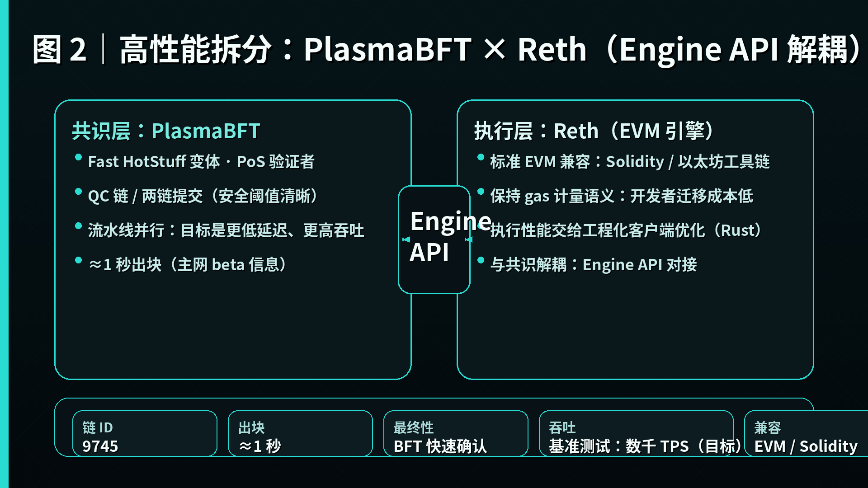Image resolution: width=868 pixels, height=488 pixels.
Task: Select the 吞吐 基准测试 card
Action: 636,434
